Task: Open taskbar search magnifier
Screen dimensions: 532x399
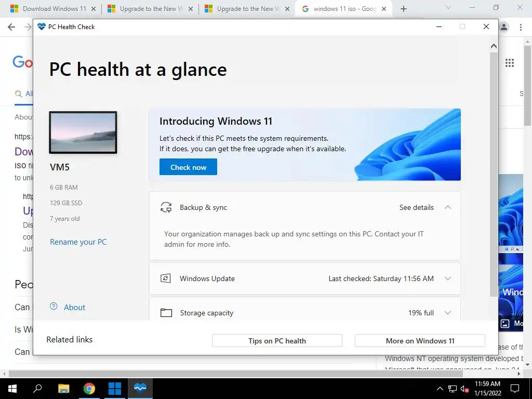Action: coord(37,388)
